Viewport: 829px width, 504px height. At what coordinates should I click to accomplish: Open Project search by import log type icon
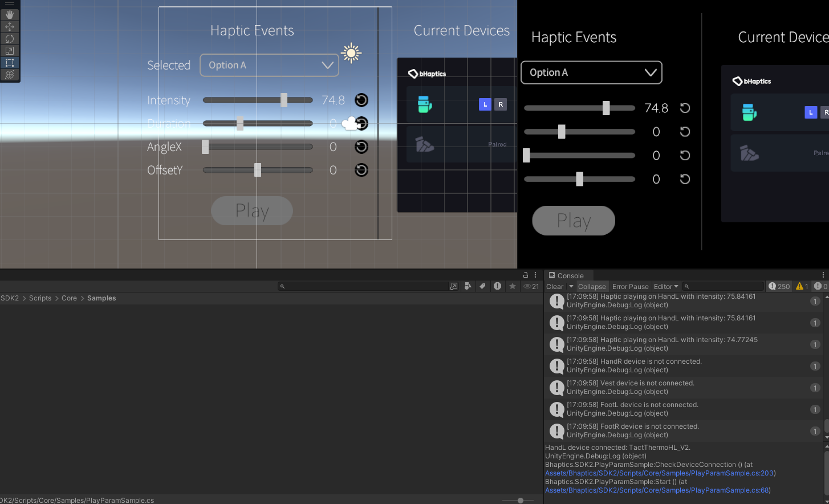pyautogui.click(x=497, y=286)
